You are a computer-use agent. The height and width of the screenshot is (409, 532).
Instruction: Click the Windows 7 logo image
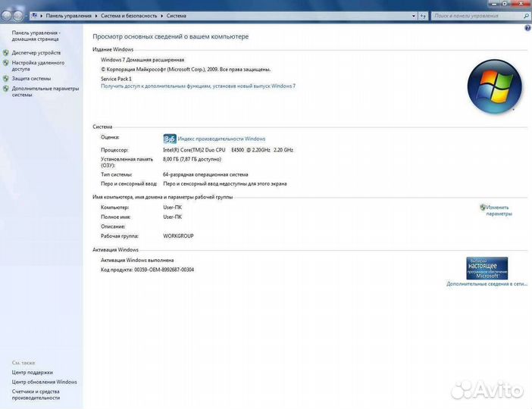pos(494,86)
